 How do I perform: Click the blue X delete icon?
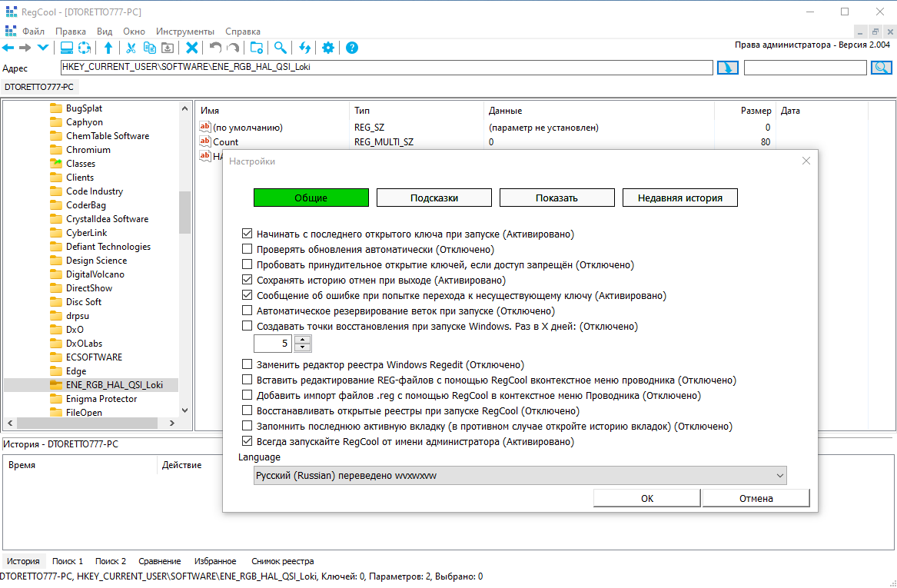(192, 48)
